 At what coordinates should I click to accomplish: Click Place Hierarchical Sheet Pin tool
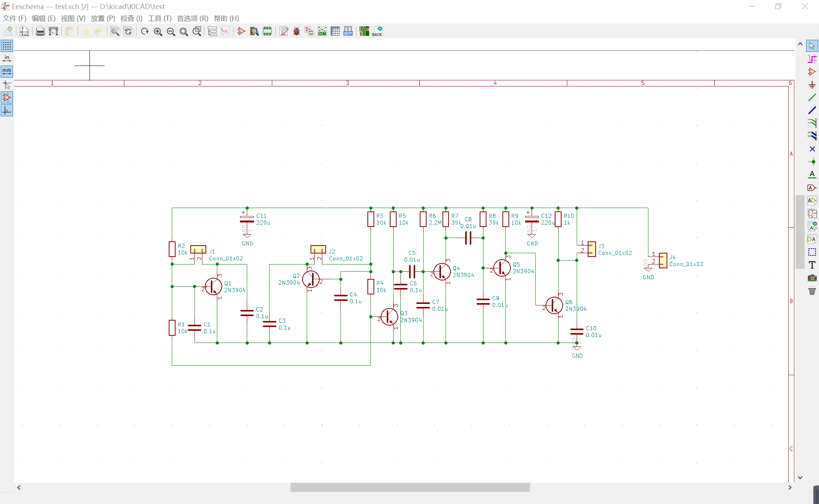click(x=812, y=239)
